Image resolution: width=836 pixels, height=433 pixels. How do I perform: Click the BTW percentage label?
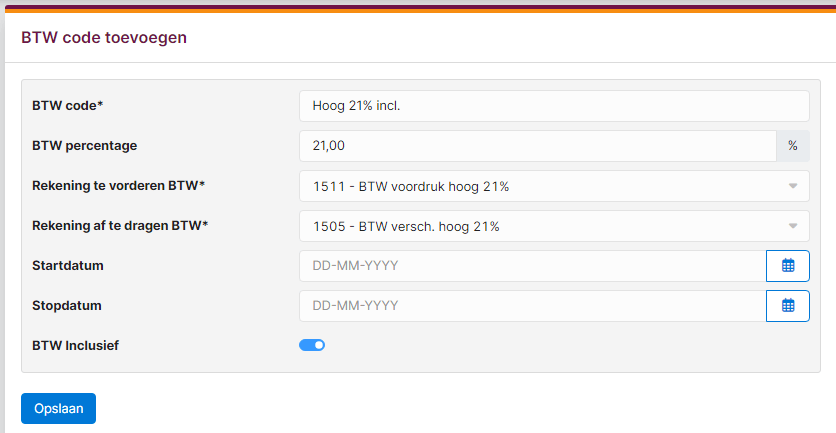[x=85, y=146]
